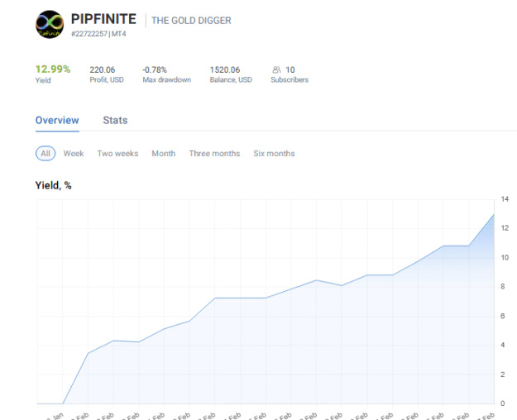
Task: Choose the Three months range filter
Action: (x=214, y=153)
